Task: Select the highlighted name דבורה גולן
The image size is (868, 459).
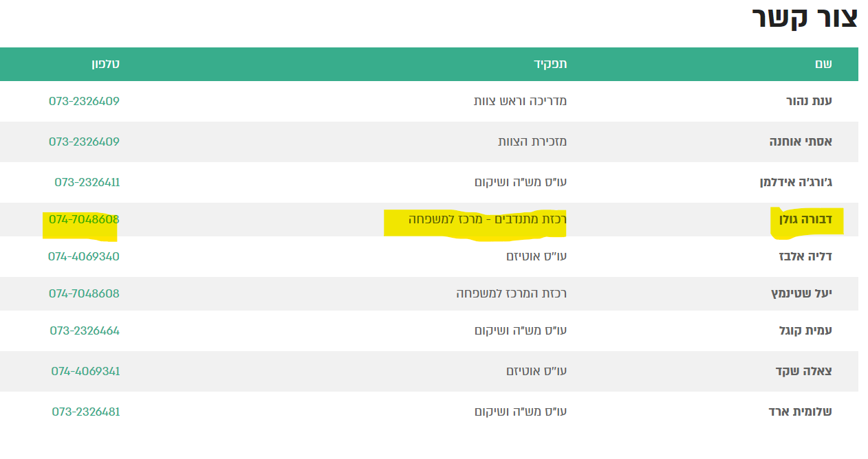Action: (x=803, y=220)
